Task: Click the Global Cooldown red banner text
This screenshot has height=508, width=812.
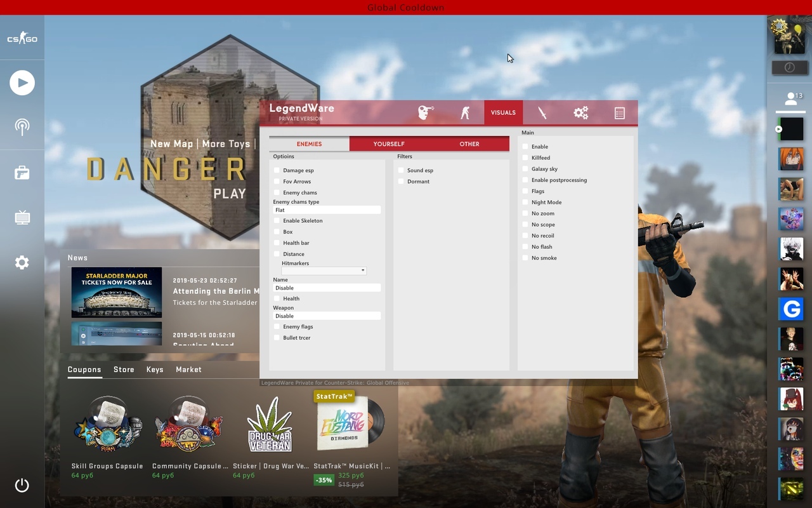Action: [406, 8]
